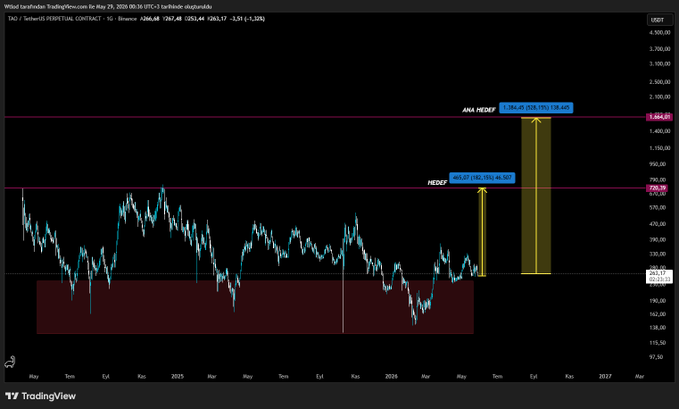Click the 2027 label on time axis

[x=605, y=377]
